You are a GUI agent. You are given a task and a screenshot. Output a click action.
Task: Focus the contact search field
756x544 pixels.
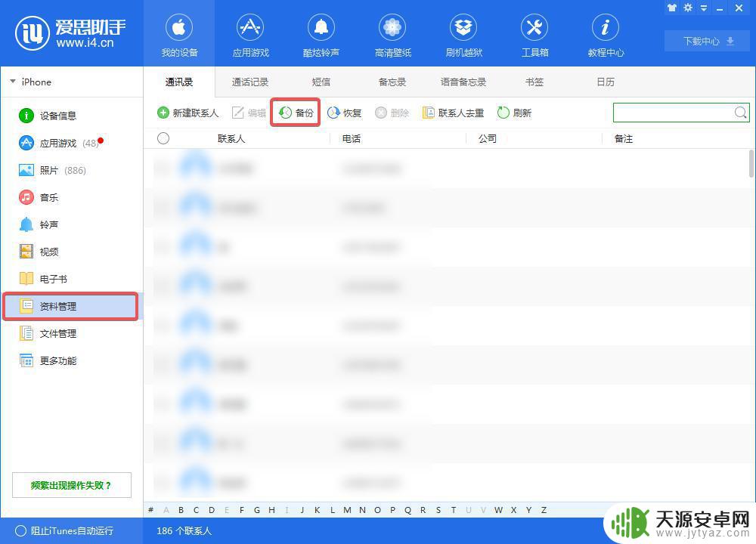[x=673, y=113]
